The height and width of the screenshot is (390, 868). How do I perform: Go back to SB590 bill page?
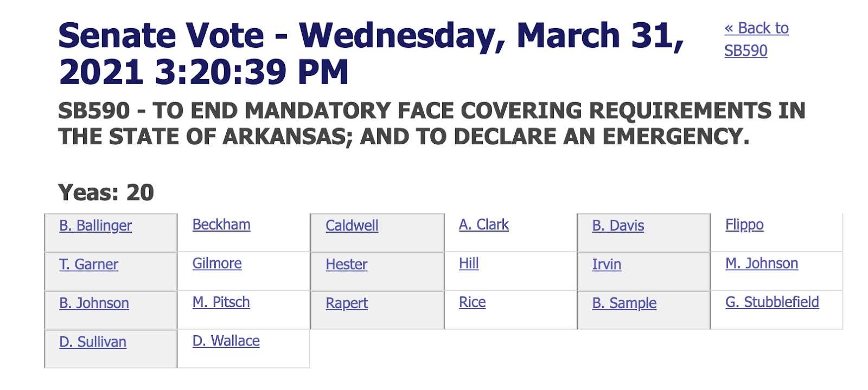tap(756, 39)
